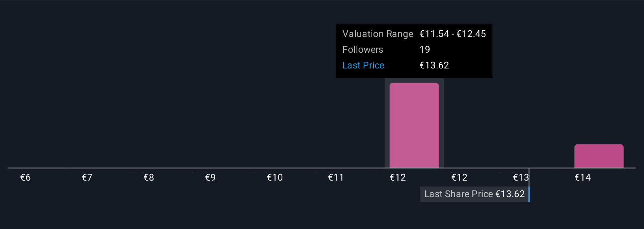This screenshot has width=644, height=229.
Task: Click the €9 axis tick label
Action: [x=210, y=177]
